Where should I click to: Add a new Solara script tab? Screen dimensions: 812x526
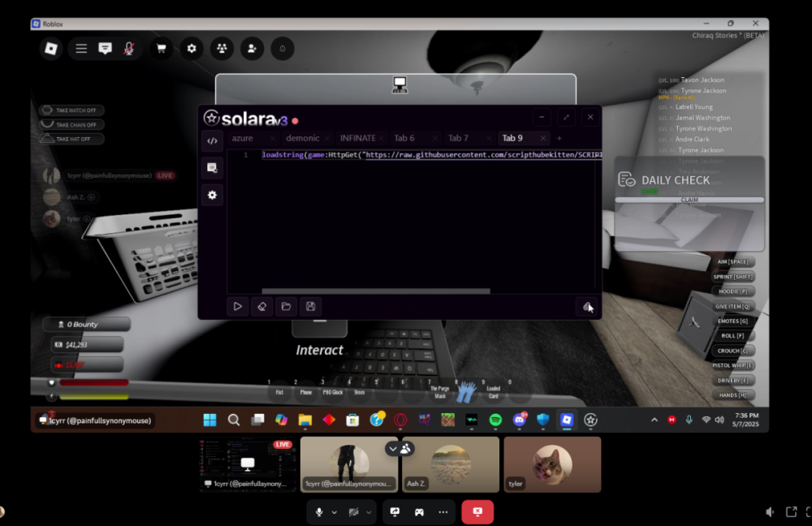(559, 138)
